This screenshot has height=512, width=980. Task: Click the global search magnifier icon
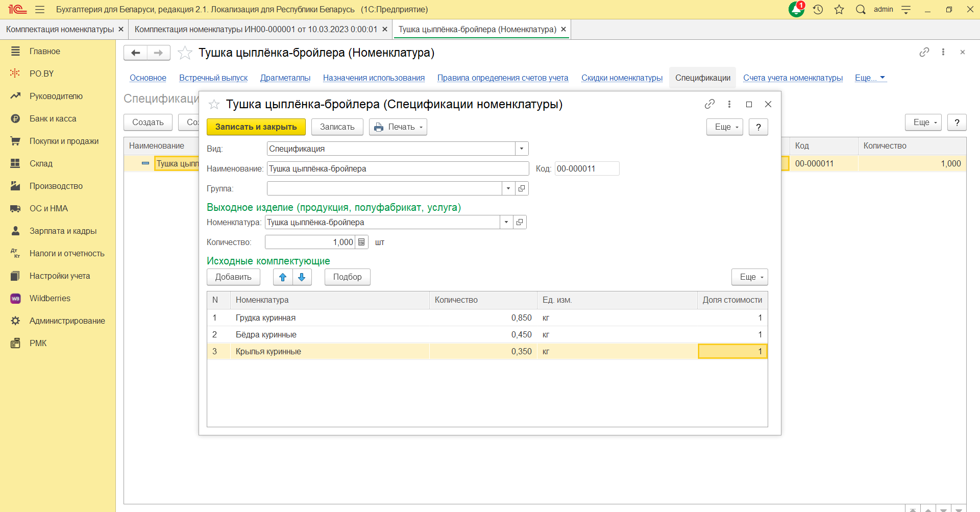(x=861, y=10)
